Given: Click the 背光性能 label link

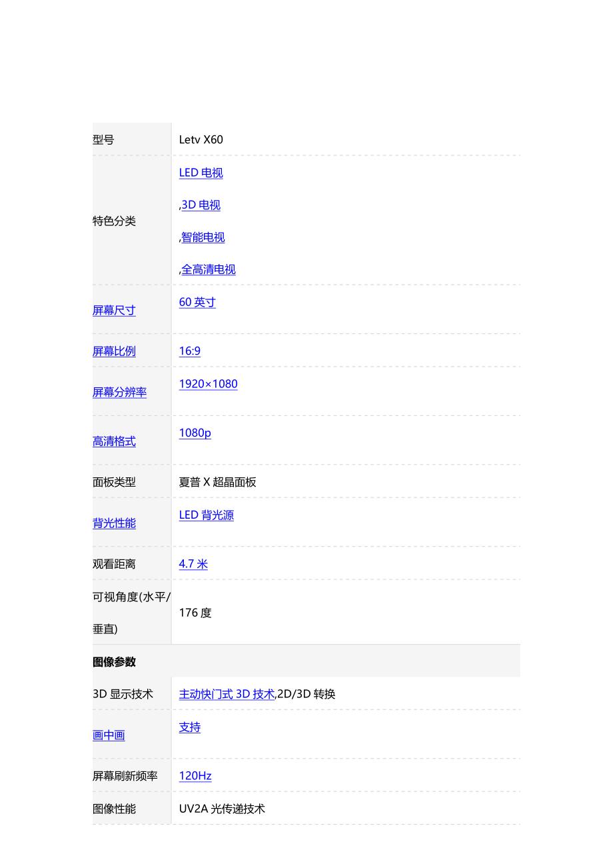Looking at the screenshot, I should coord(114,523).
